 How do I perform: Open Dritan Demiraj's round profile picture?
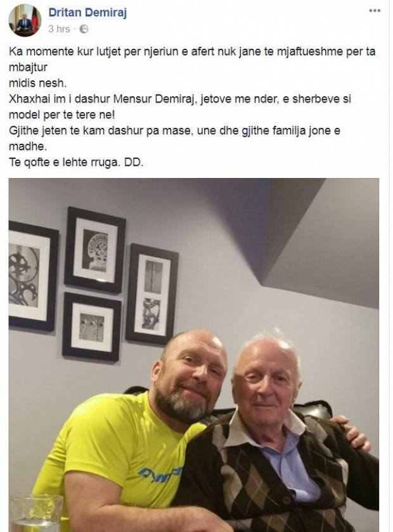point(25,21)
